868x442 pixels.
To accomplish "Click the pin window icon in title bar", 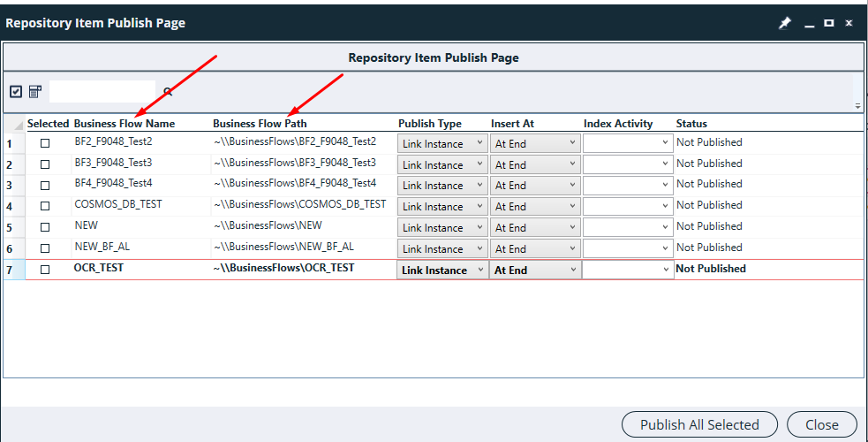I will coord(784,24).
